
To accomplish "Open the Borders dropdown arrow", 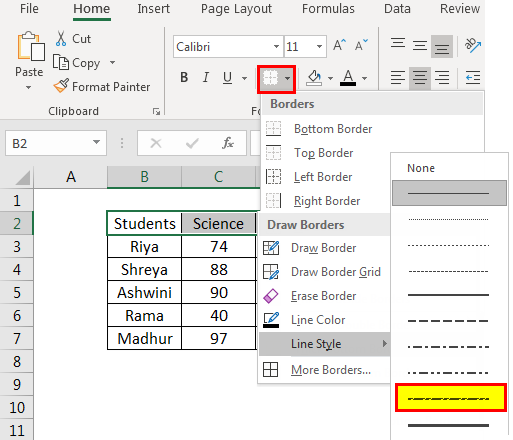I will click(x=287, y=79).
